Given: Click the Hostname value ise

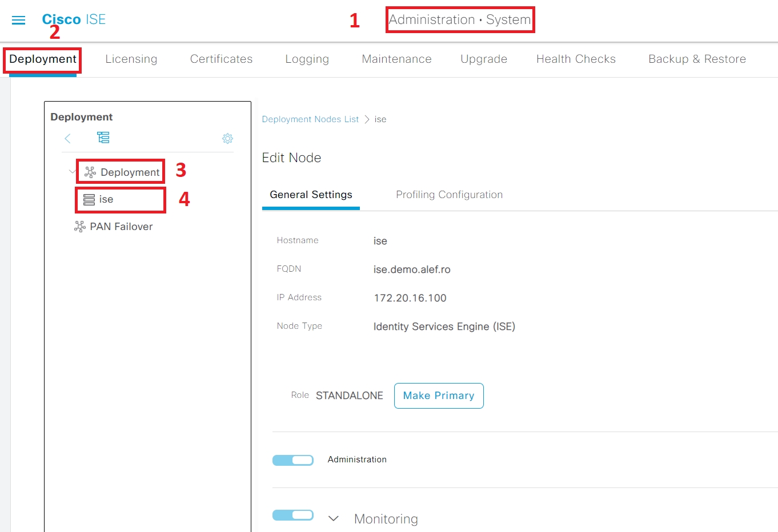Looking at the screenshot, I should (x=380, y=241).
